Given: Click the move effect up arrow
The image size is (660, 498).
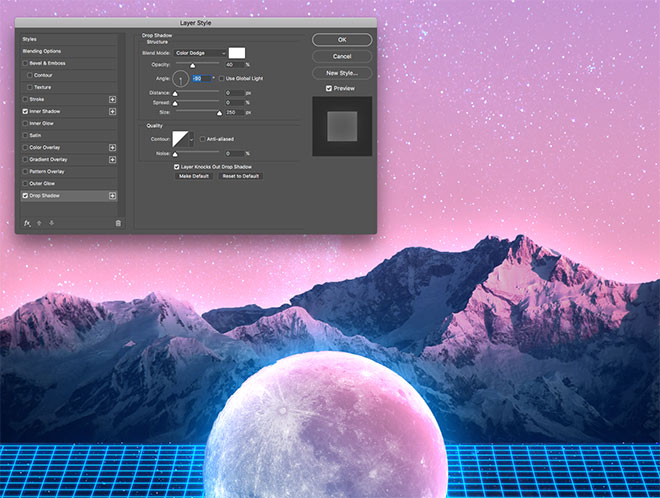Looking at the screenshot, I should [39, 223].
